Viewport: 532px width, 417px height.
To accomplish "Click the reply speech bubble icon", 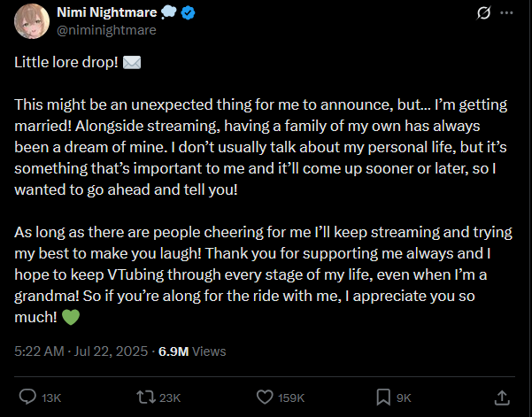I will [x=27, y=397].
